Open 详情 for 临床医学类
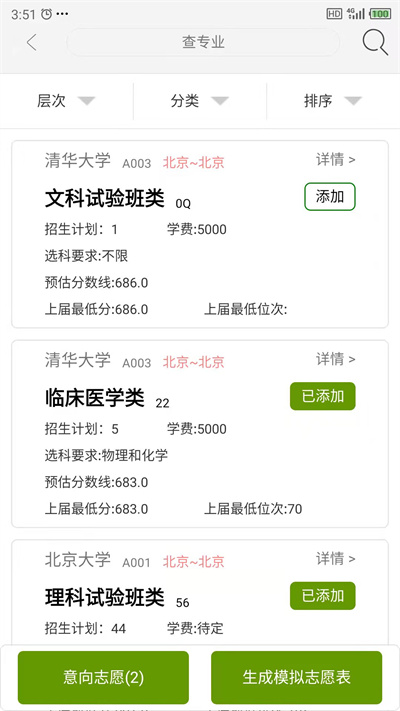Viewport: 400px width, 711px height. [x=336, y=359]
